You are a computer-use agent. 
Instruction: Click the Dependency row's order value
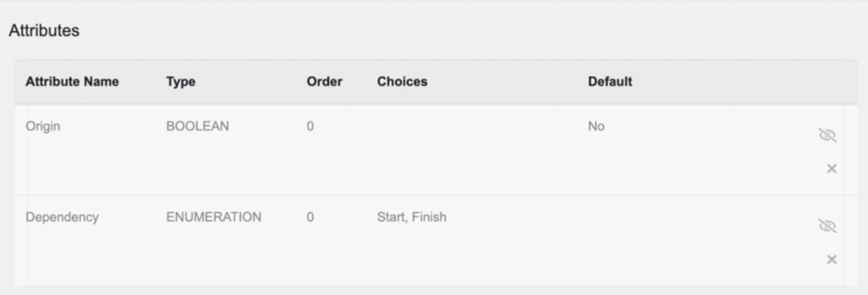pyautogui.click(x=311, y=217)
